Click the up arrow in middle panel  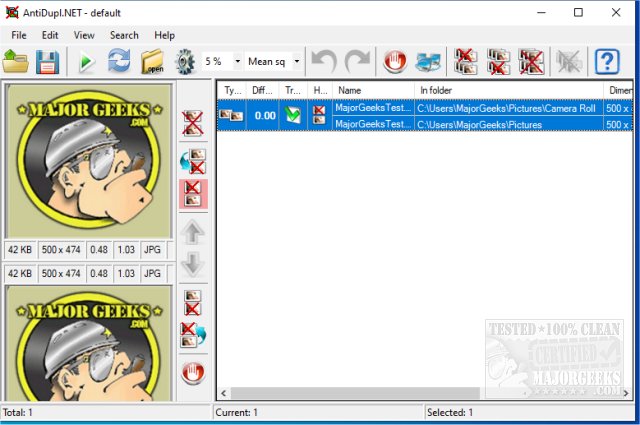[193, 232]
